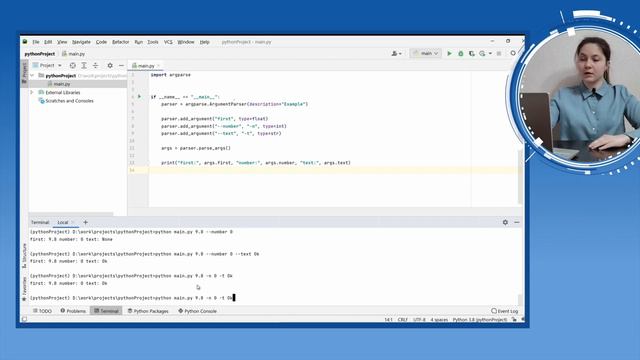Click main.py breadcrumb in navigation bar

pos(74,54)
